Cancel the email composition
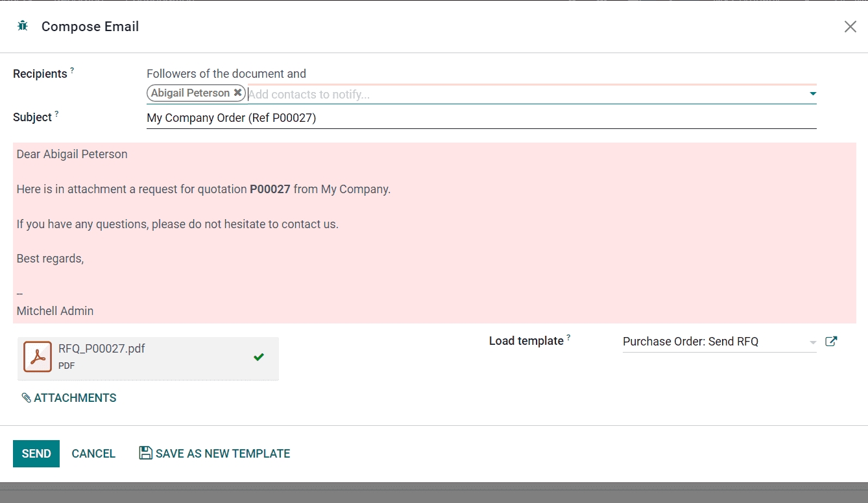868x503 pixels. [93, 454]
